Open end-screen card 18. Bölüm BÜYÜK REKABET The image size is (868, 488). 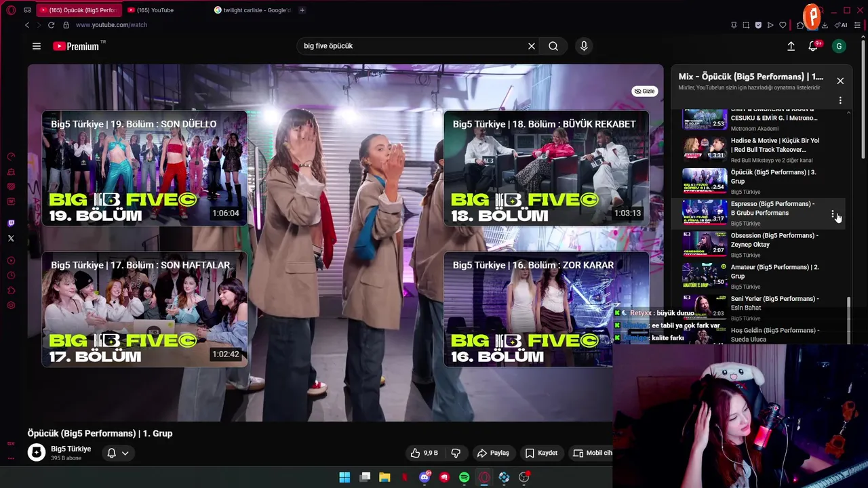click(547, 168)
